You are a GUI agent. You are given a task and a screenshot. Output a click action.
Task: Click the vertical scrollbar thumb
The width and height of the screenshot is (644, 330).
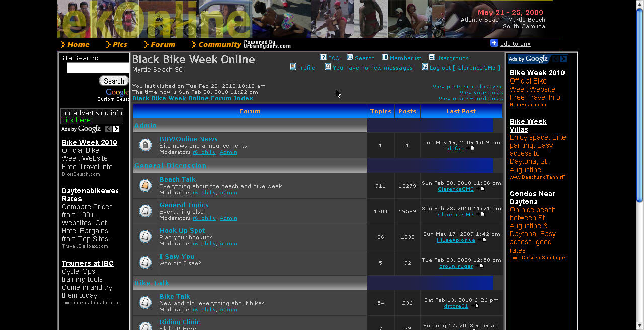coord(640,105)
